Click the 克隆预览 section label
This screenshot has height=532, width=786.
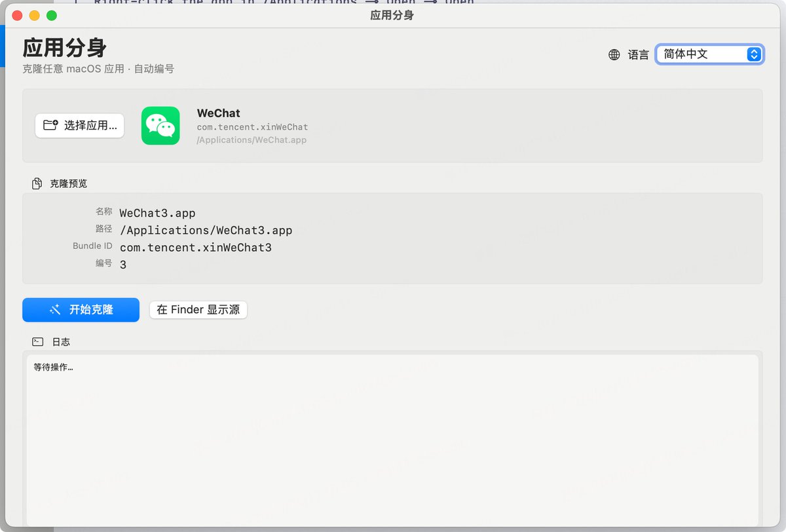69,183
